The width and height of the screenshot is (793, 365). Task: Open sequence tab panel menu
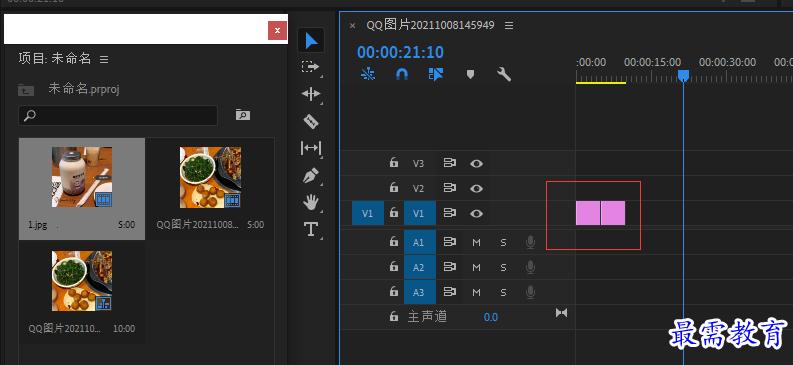tap(509, 25)
